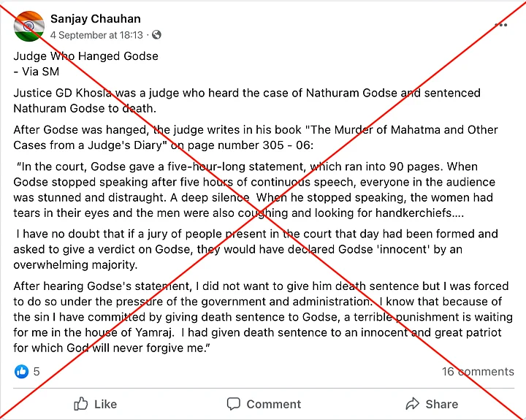Click the public audience globe icon
The height and width of the screenshot is (420, 526).
157,35
